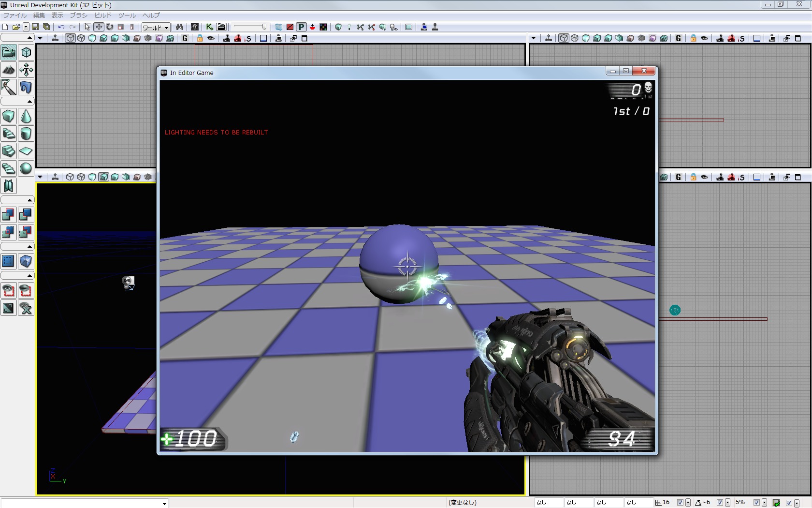
Task: Adjust the toolbar slider handle
Action: pos(264,27)
